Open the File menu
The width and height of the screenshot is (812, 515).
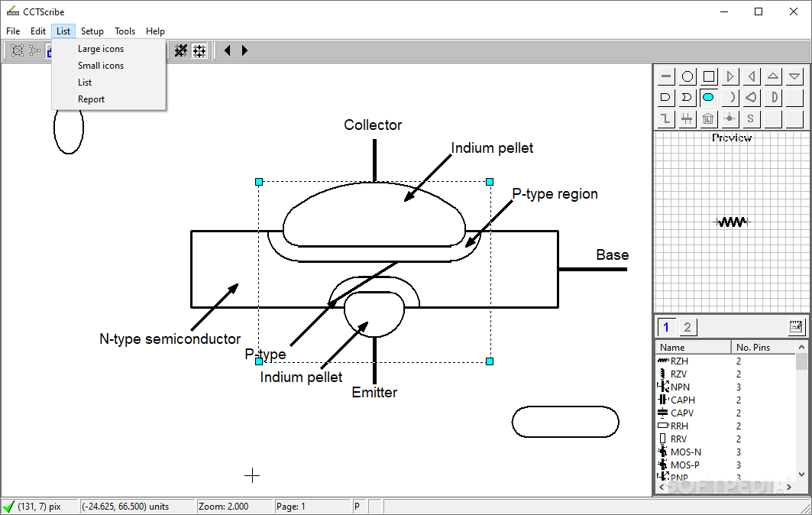13,31
